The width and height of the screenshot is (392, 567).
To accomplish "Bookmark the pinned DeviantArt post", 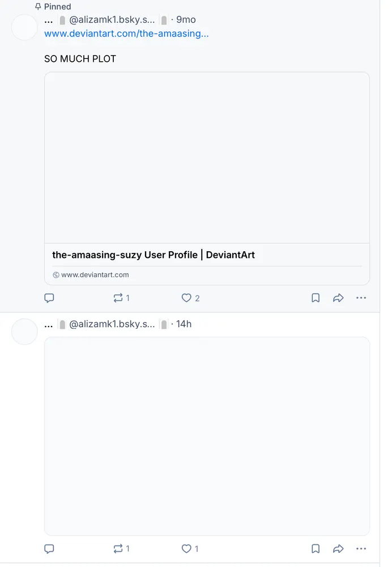I will coord(316,298).
